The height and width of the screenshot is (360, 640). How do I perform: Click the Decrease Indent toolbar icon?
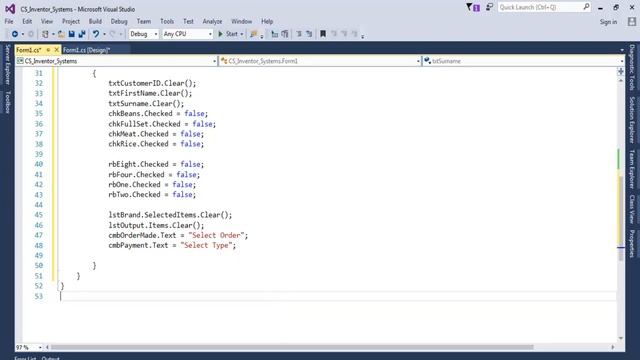tap(299, 34)
